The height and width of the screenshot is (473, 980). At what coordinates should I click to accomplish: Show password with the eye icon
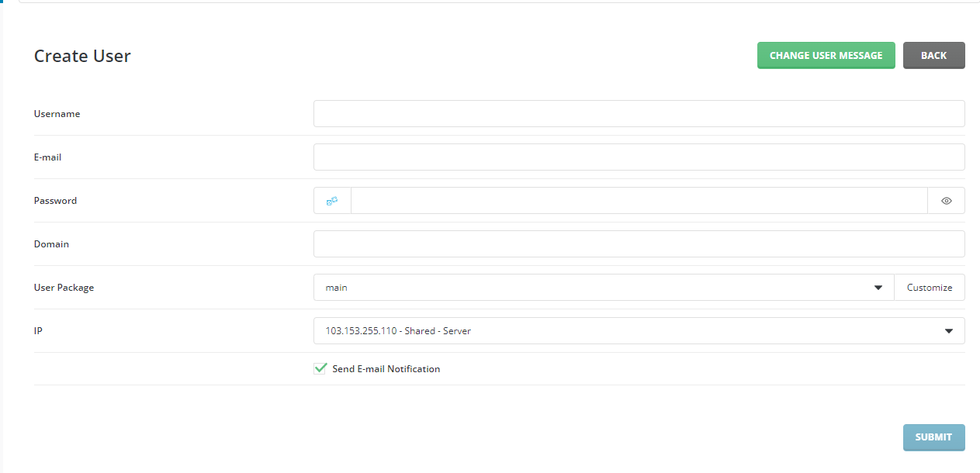pos(946,201)
